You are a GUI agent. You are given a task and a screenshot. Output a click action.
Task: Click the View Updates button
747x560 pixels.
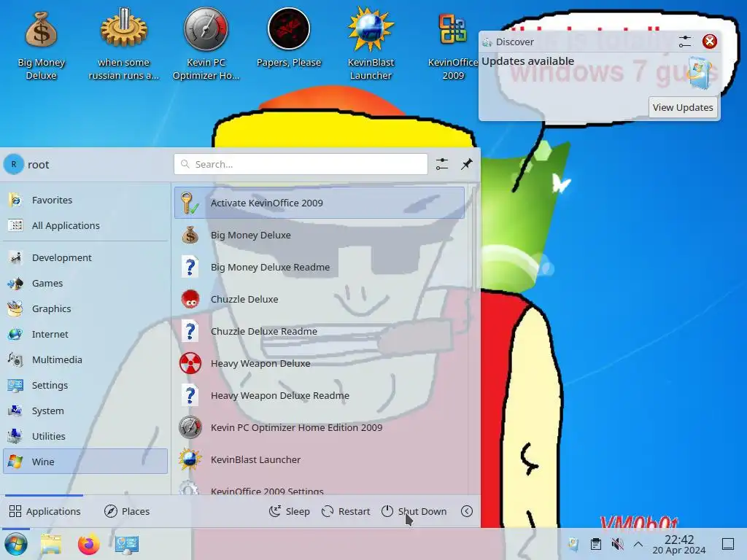683,108
